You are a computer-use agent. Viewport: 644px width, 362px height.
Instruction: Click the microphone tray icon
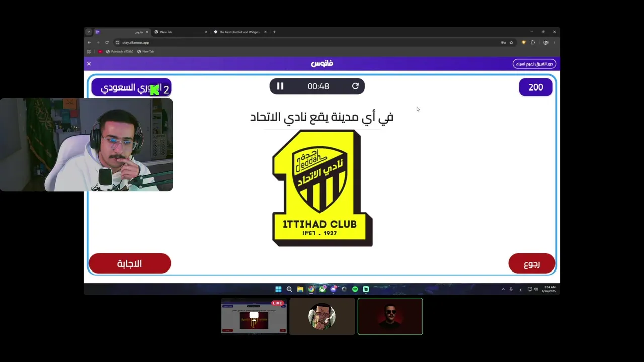pos(511,289)
